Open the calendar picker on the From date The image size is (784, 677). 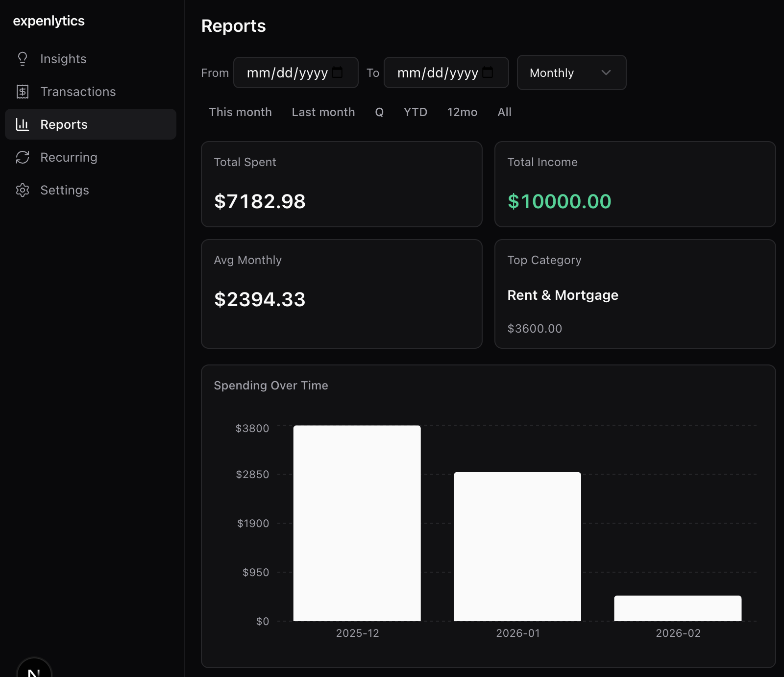point(337,72)
